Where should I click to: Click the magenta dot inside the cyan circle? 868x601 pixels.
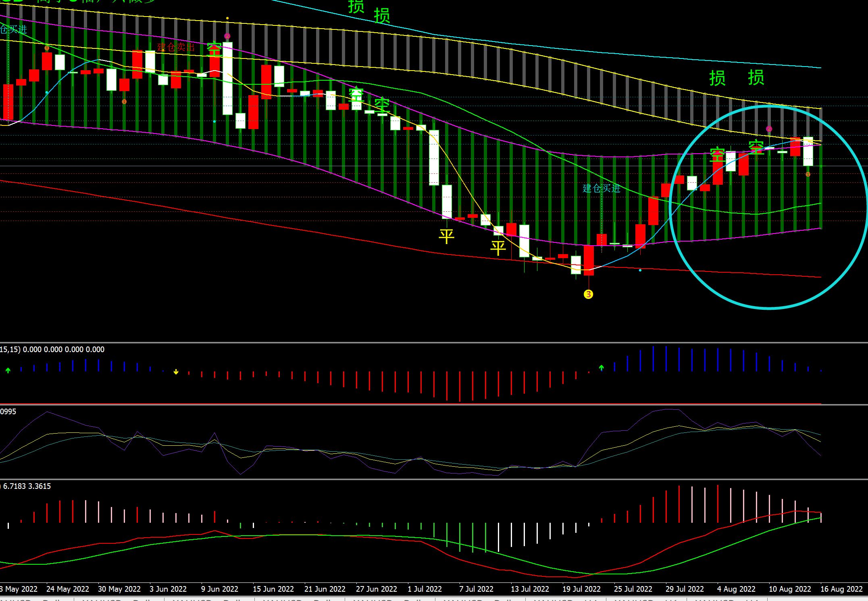769,129
